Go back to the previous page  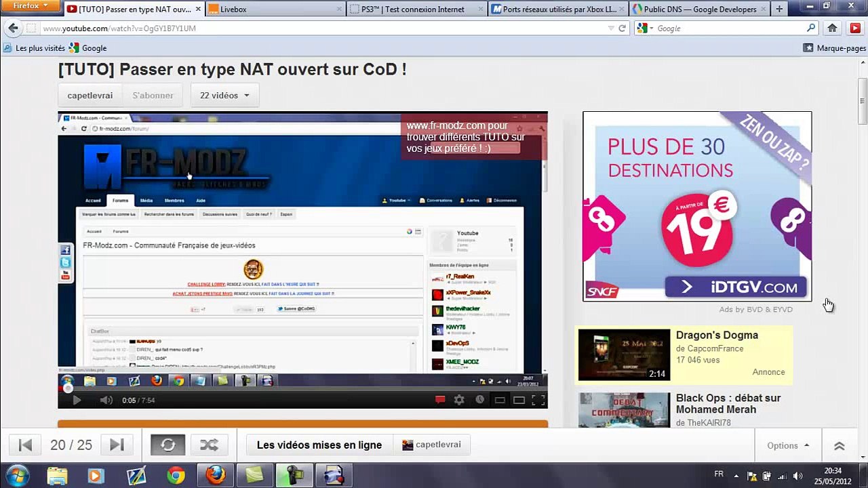[13, 28]
